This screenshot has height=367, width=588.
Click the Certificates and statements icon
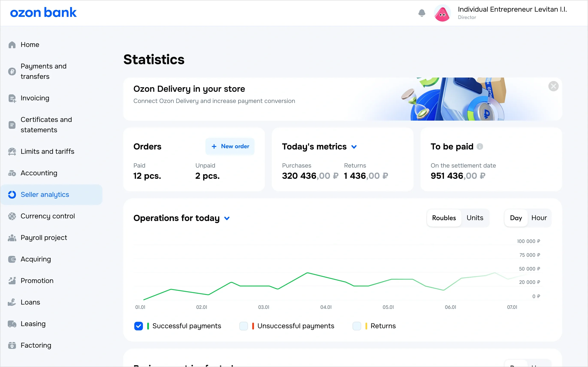12,125
